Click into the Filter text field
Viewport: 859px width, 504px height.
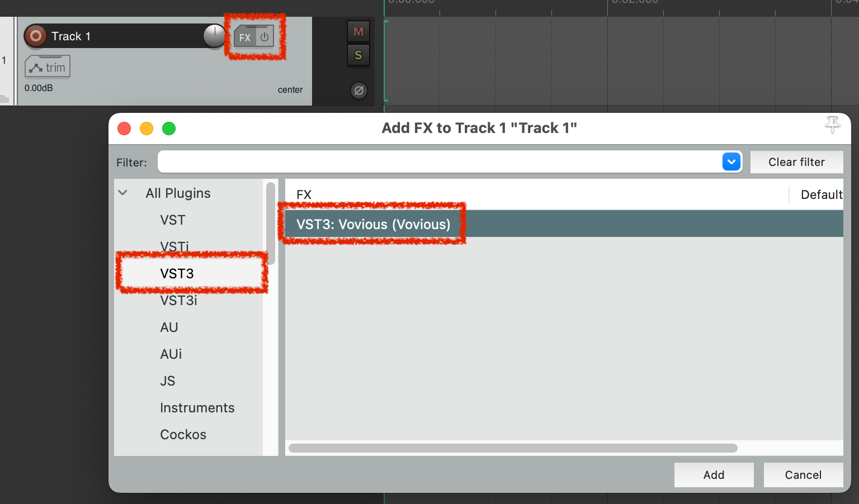click(x=440, y=162)
